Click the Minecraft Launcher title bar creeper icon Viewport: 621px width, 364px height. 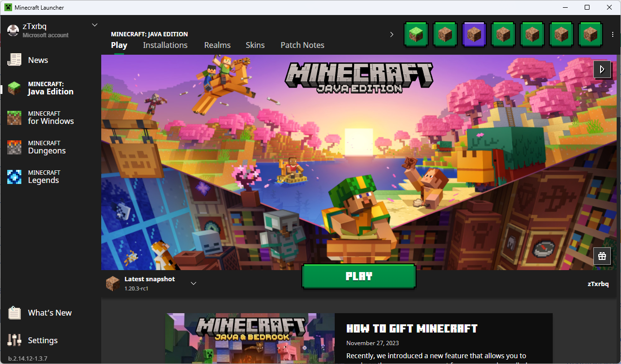8,7
